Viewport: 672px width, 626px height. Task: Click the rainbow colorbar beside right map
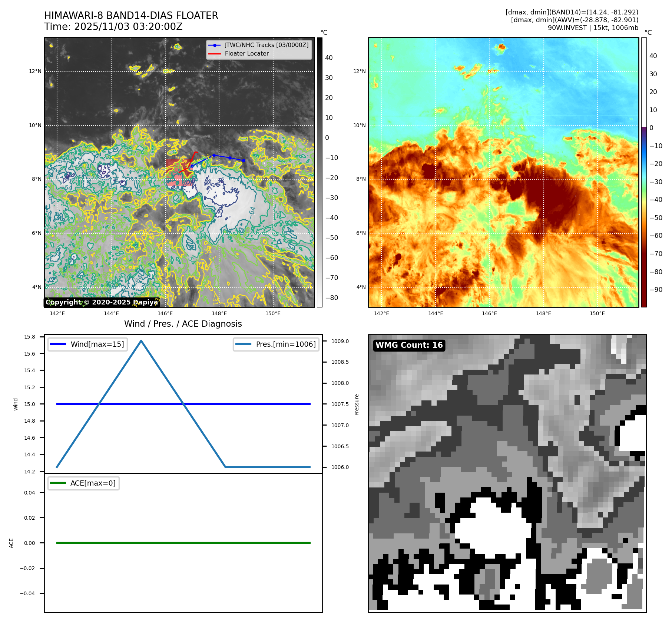pyautogui.click(x=644, y=172)
